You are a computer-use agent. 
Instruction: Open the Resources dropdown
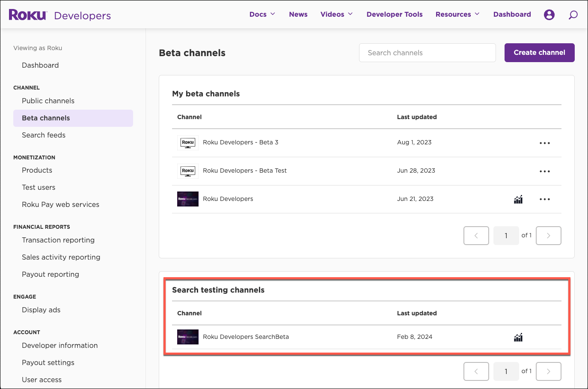pos(457,14)
